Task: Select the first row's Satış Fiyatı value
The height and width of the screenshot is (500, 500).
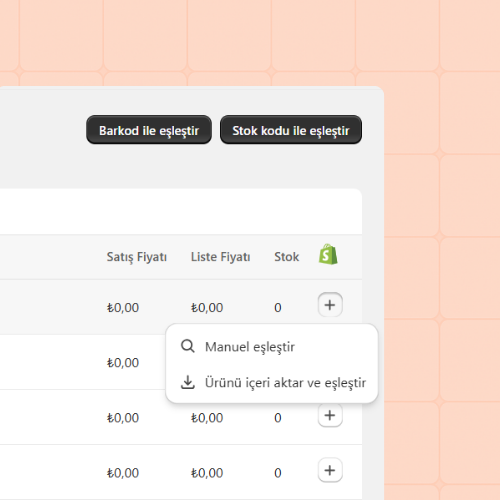Action: tap(123, 307)
